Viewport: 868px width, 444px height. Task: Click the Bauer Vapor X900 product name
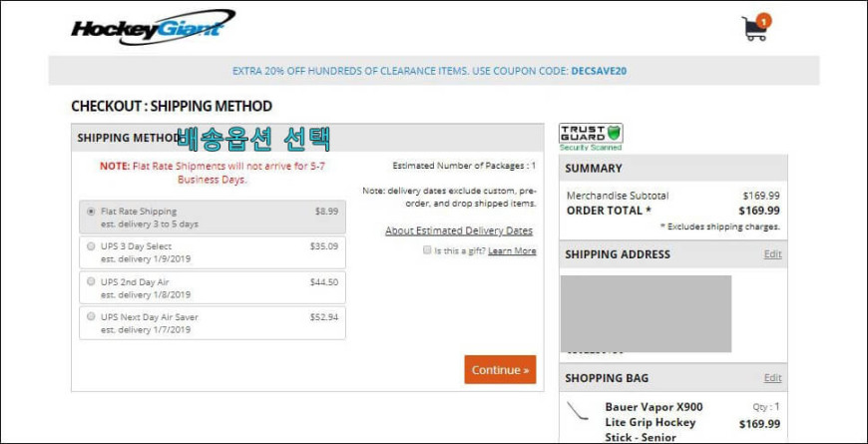pyautogui.click(x=653, y=422)
